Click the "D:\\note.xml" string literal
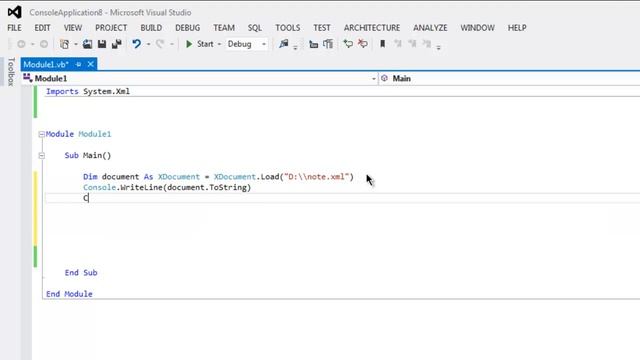Image resolution: width=640 pixels, height=360 pixels. click(316, 177)
